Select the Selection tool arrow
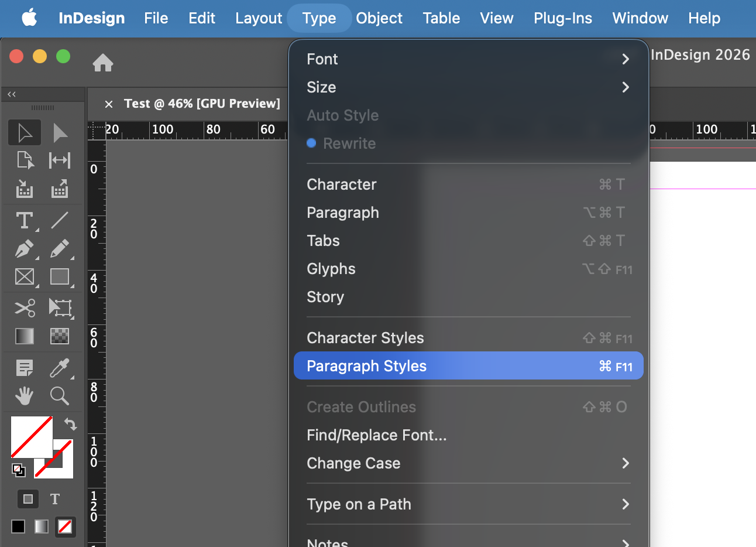 click(x=25, y=132)
